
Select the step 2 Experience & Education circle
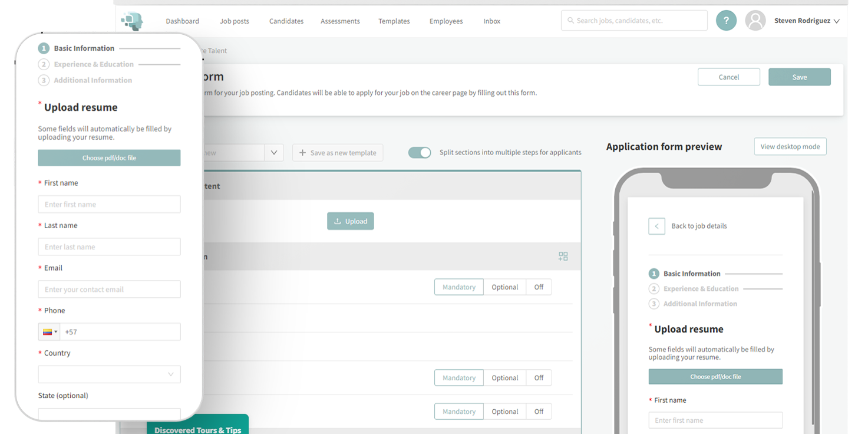(44, 64)
